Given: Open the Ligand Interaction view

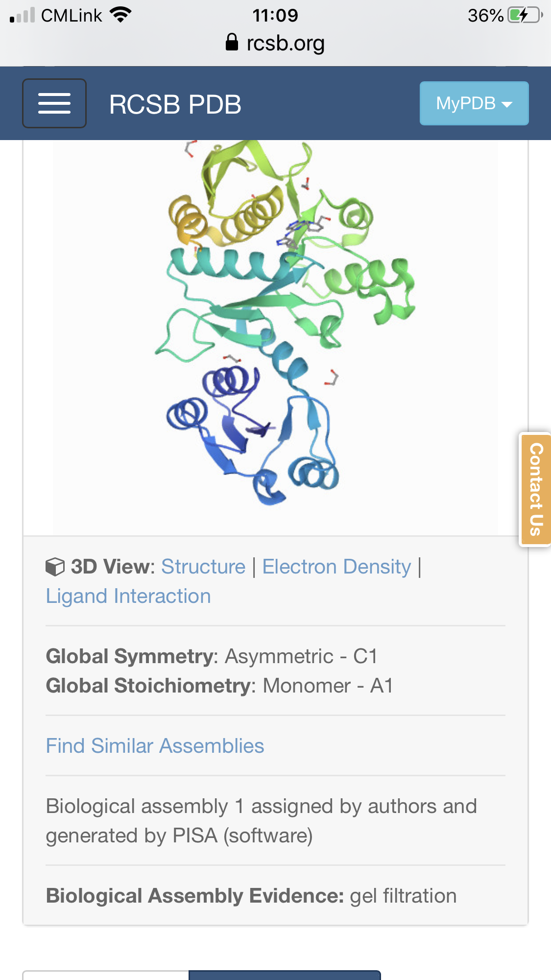Looking at the screenshot, I should pos(128,596).
